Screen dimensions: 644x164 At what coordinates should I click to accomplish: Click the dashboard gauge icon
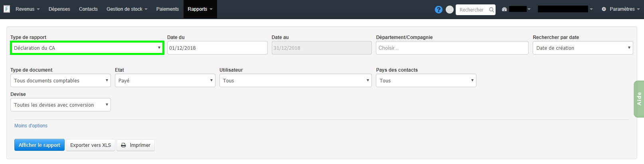[504, 9]
